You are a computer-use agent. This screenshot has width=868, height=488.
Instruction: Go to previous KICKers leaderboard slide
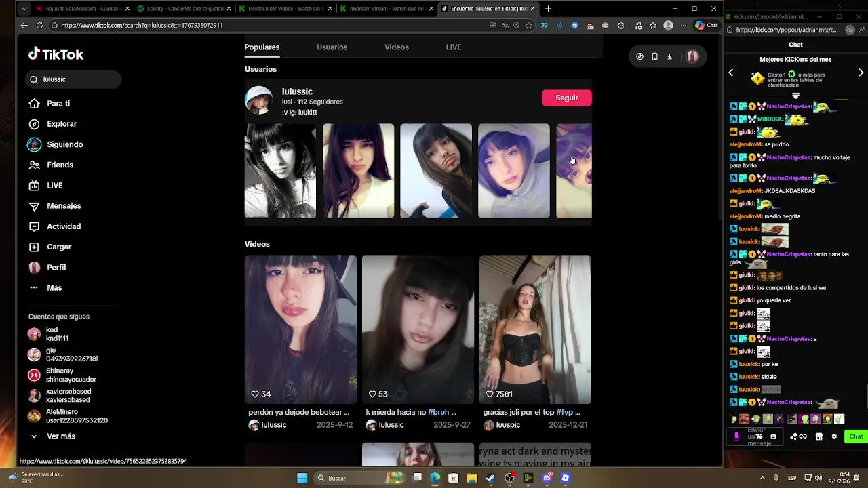pyautogui.click(x=731, y=73)
